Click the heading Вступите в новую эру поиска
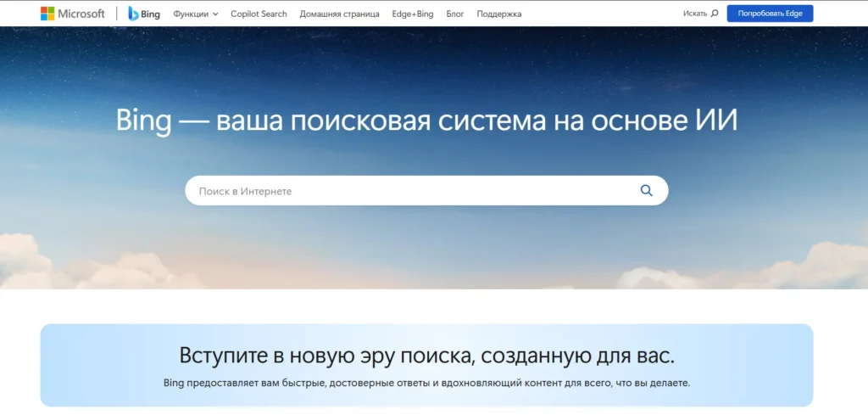This screenshot has height=415, width=868. tap(426, 355)
